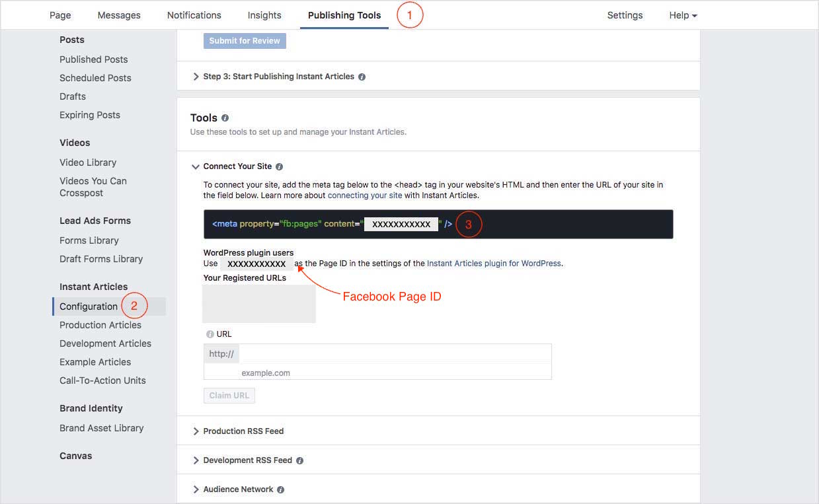This screenshot has height=504, width=819.
Task: Click the Claim URL button
Action: pyautogui.click(x=229, y=396)
